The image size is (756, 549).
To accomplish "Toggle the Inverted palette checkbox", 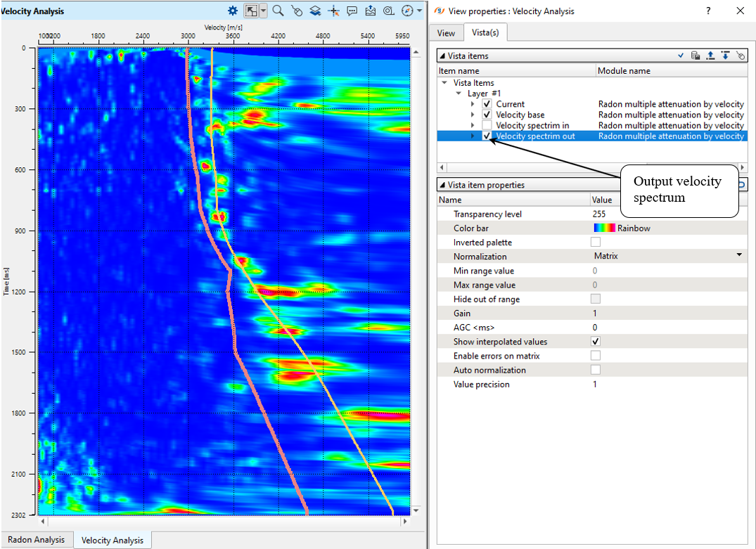I will 596,243.
